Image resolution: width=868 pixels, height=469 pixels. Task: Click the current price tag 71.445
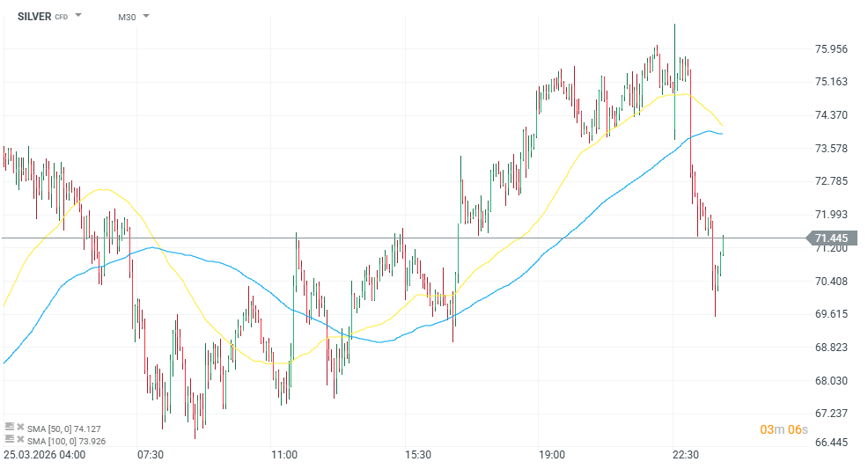point(831,238)
